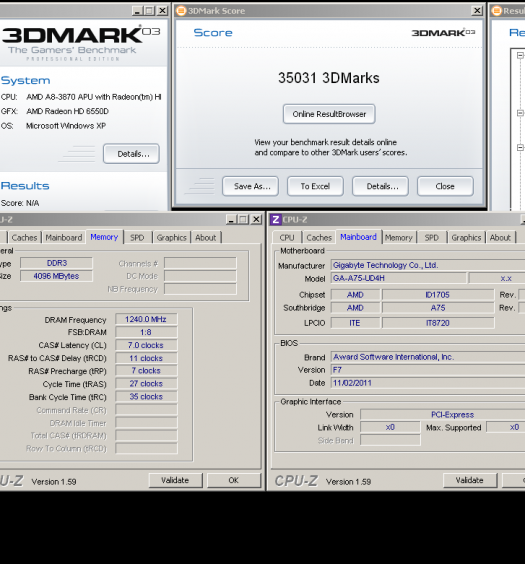Select Memory tab in left CPU-Z window
The width and height of the screenshot is (525, 564).
pos(104,237)
